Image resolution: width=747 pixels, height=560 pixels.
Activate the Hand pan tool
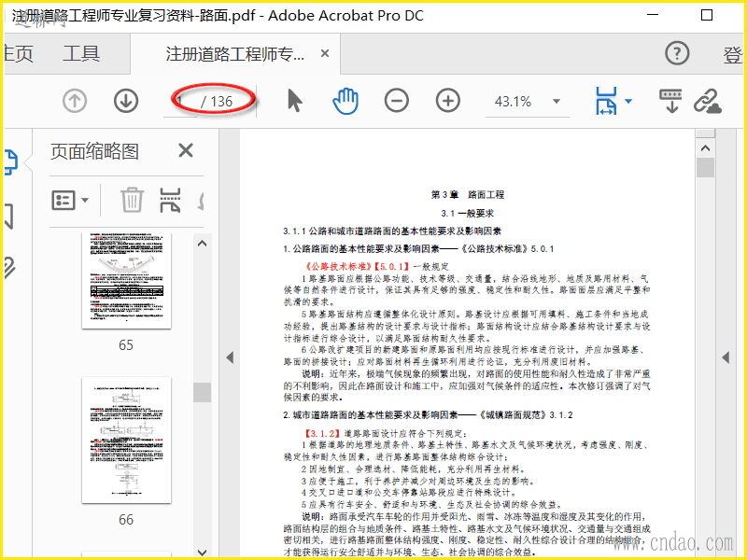(345, 101)
